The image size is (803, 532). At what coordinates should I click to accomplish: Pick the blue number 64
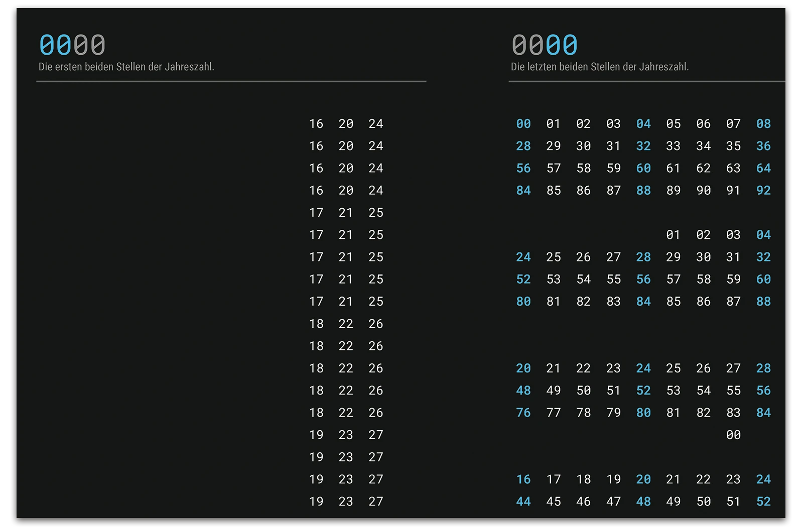click(x=763, y=168)
